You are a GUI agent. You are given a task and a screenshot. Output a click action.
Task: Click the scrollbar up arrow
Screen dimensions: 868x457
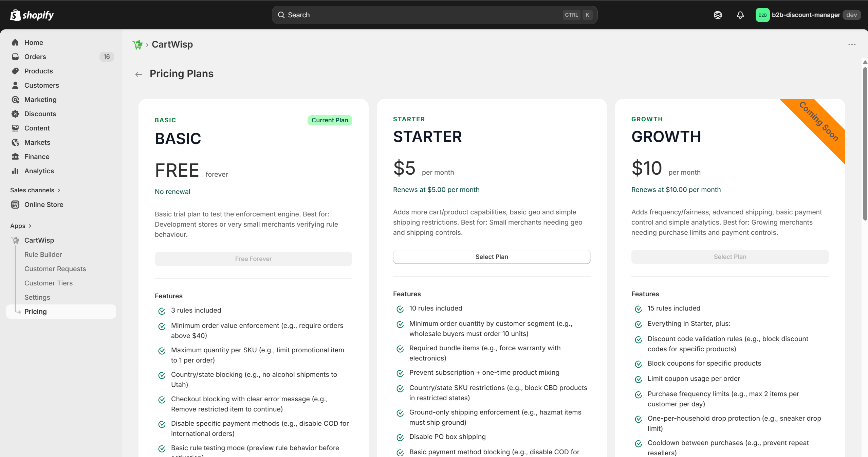(x=865, y=62)
